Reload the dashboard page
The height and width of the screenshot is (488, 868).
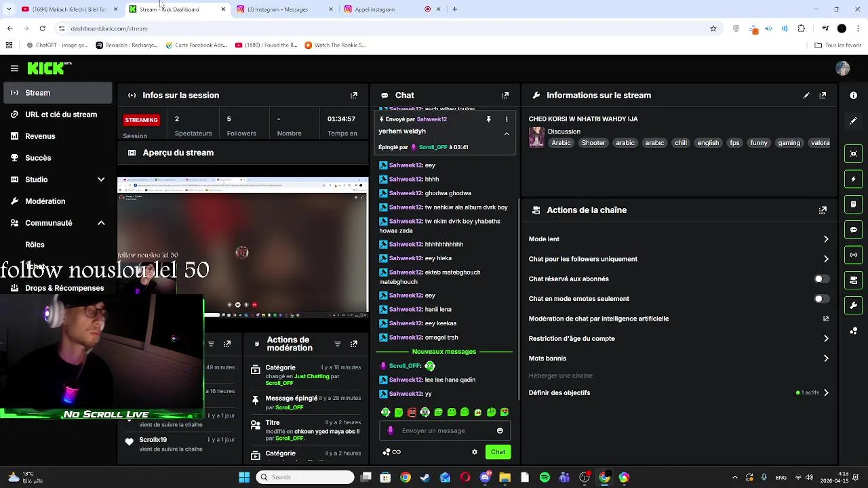pos(42,28)
